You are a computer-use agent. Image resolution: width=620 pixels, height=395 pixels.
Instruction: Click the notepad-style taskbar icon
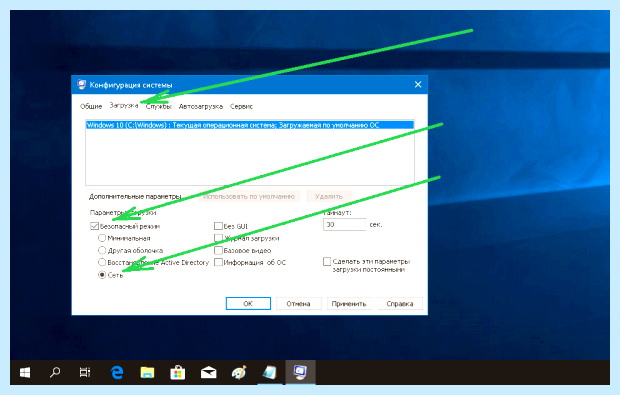[270, 372]
